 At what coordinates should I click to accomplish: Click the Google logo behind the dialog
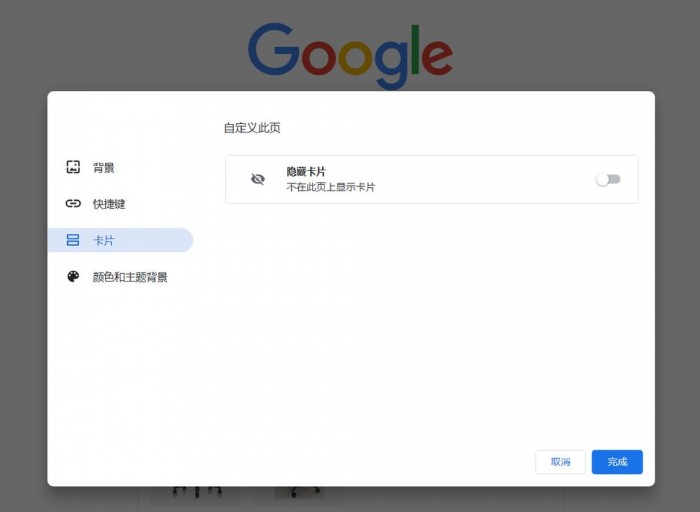coord(350,56)
